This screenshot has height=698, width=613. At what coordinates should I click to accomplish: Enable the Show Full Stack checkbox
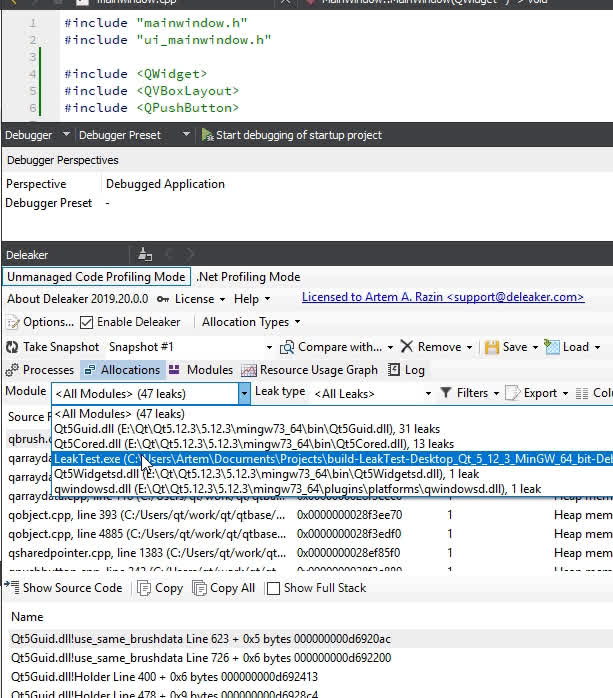point(273,588)
